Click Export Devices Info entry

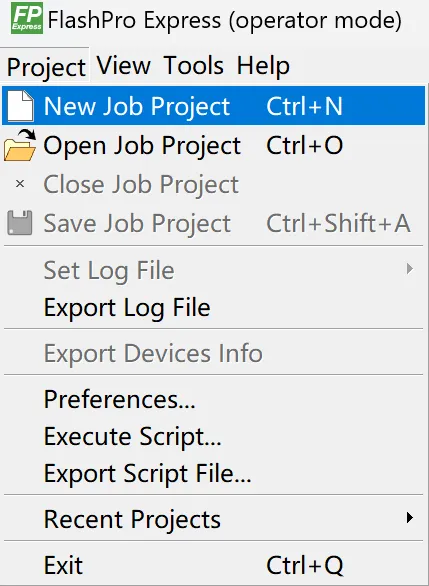click(x=213, y=353)
